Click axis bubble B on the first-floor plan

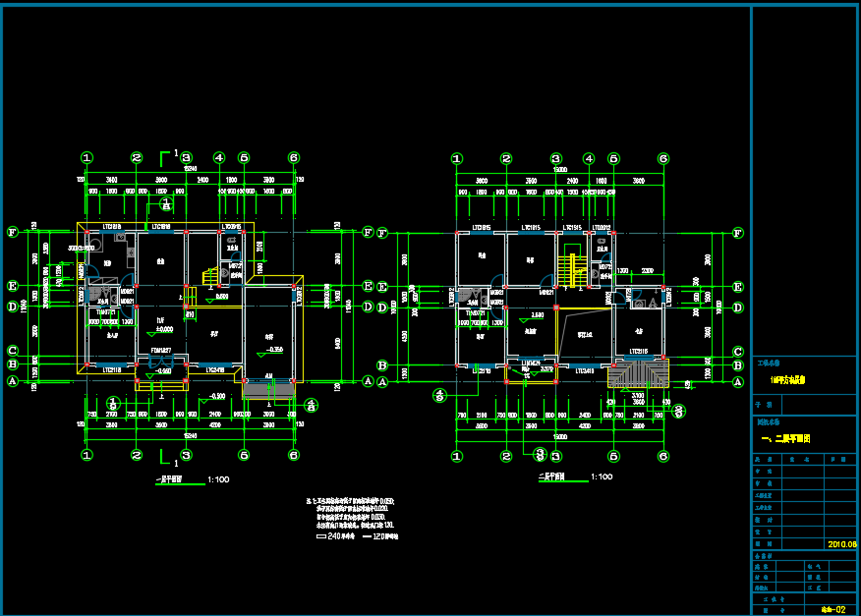pyautogui.click(x=12, y=364)
